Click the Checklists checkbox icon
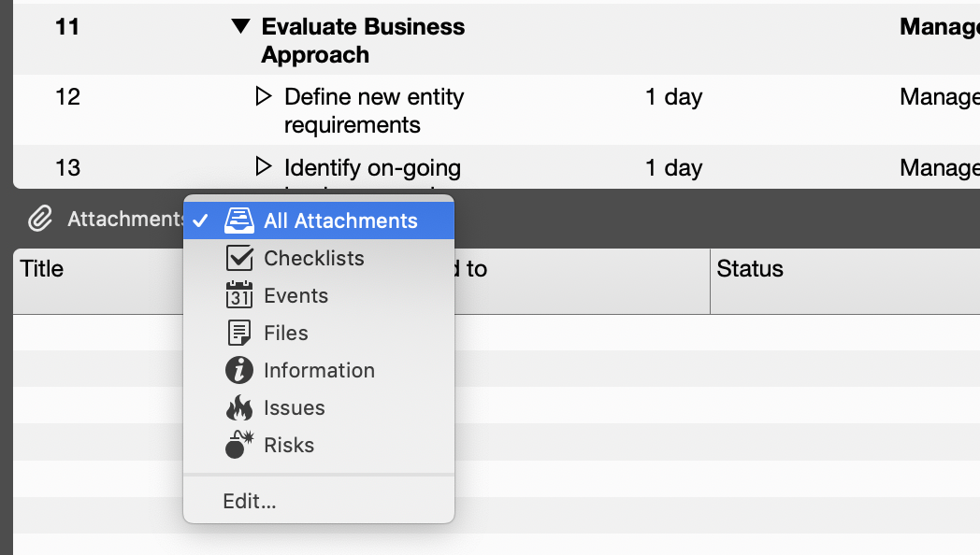This screenshot has width=980, height=555. click(x=240, y=258)
